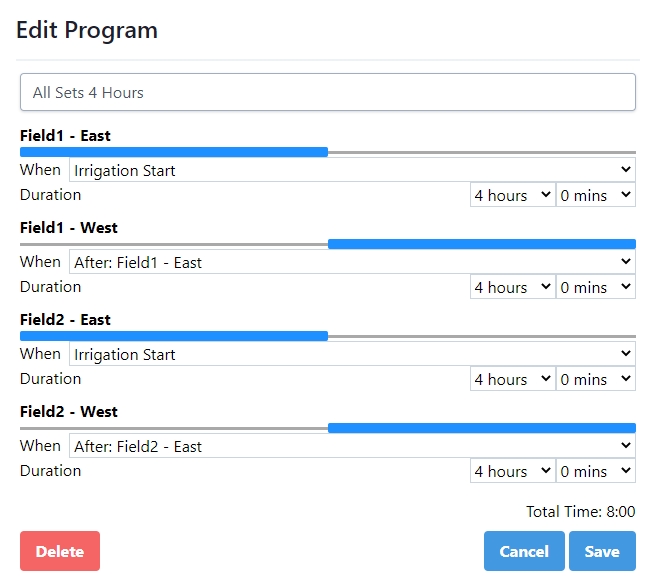The height and width of the screenshot is (586, 652).
Task: Open the hours dropdown for Field1 - East
Action: pos(512,195)
